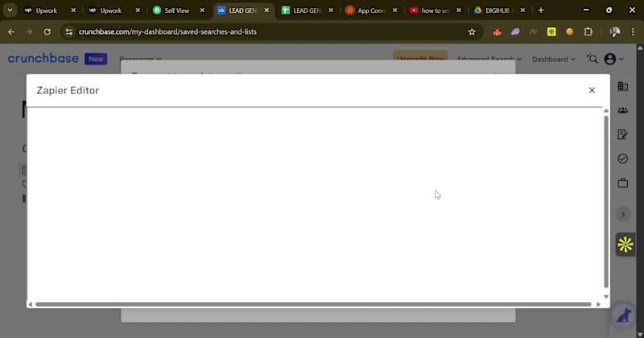The height and width of the screenshot is (338, 644).
Task: Open the companies building sidebar icon
Action: coord(622,86)
